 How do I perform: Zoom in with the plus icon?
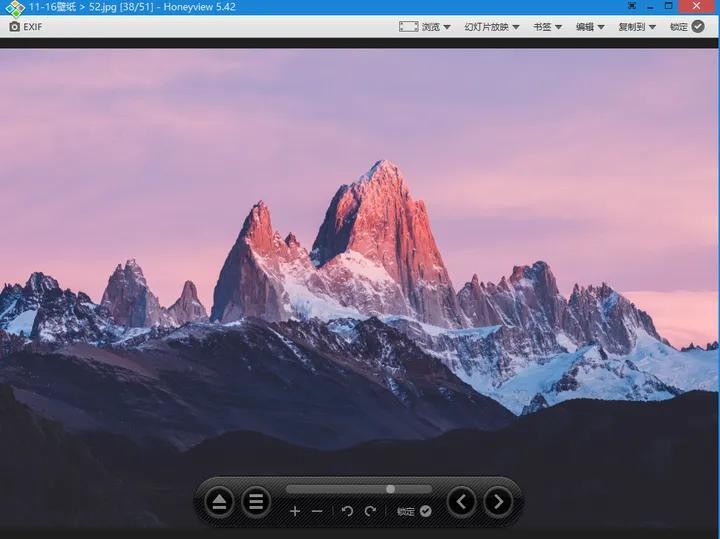tap(295, 511)
